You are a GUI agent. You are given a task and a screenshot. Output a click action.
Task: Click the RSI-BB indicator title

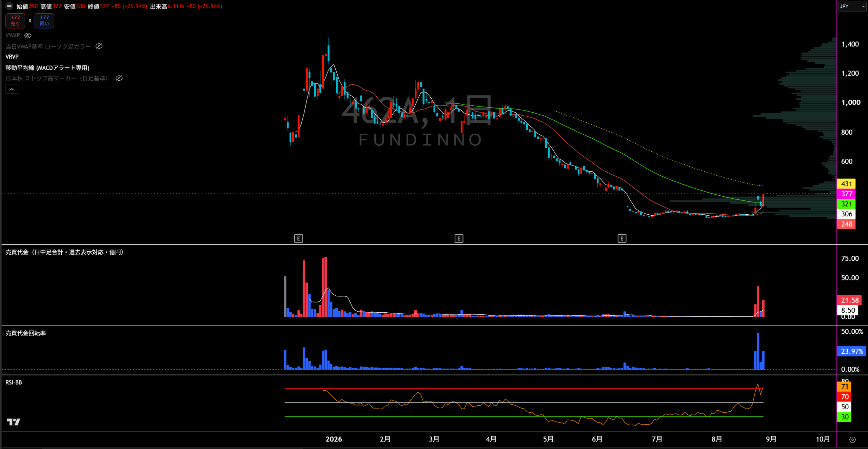tap(14, 383)
